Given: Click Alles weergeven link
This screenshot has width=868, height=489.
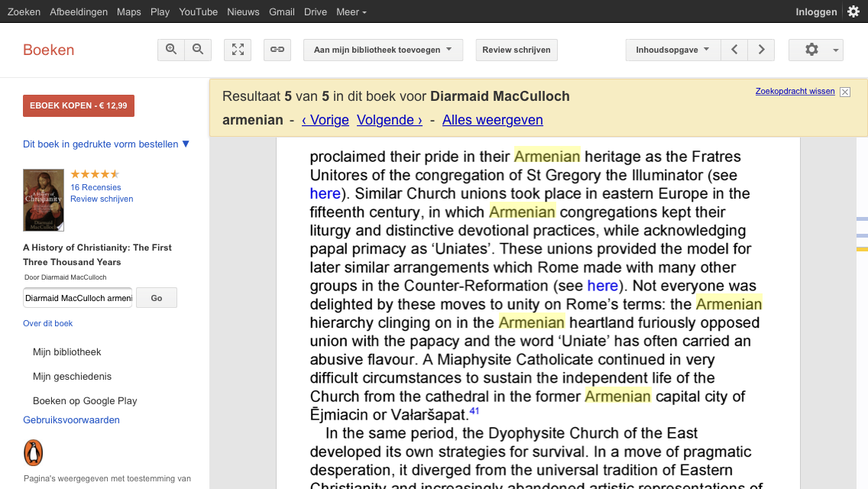Looking at the screenshot, I should 493,120.
